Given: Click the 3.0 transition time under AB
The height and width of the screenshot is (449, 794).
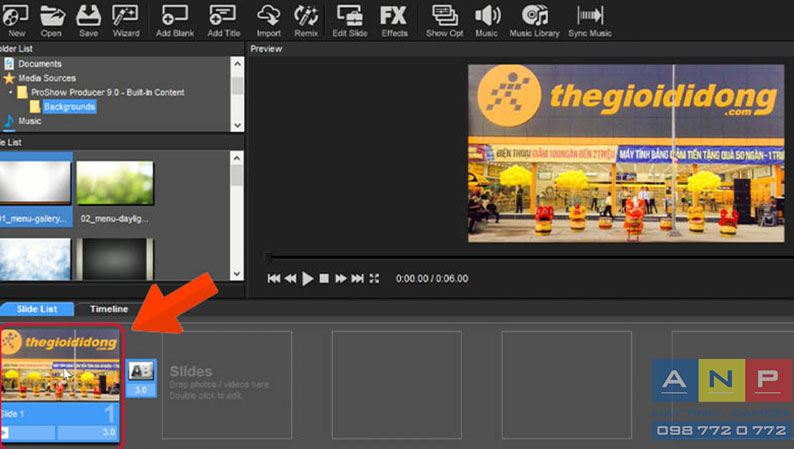Looking at the screenshot, I should (141, 390).
